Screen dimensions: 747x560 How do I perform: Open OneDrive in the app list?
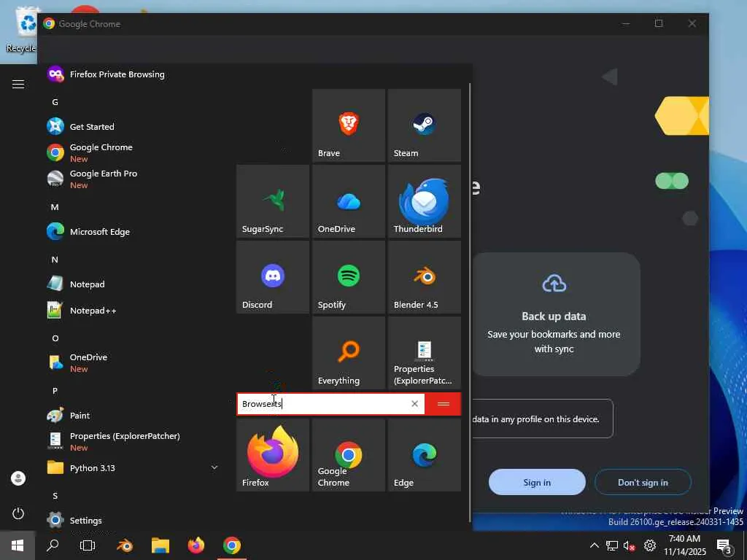pyautogui.click(x=133, y=362)
